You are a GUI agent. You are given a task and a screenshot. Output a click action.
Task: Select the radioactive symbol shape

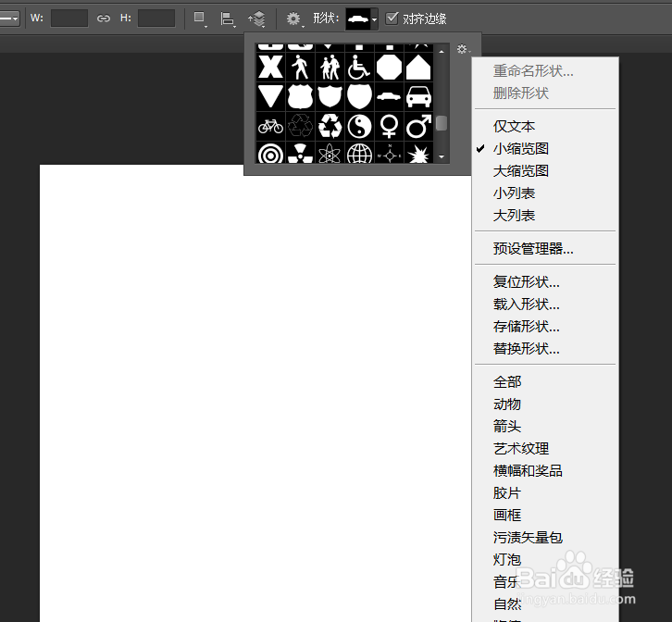click(300, 153)
